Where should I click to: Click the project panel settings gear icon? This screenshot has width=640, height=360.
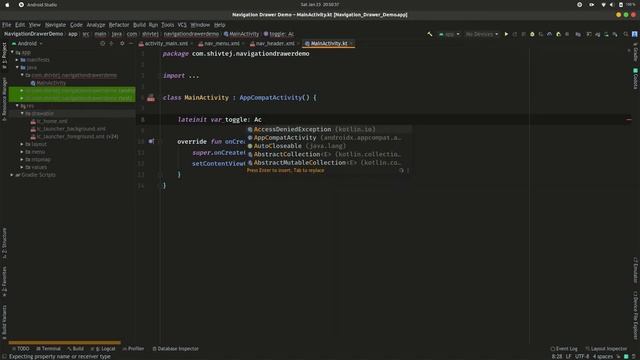pyautogui.click(x=122, y=43)
